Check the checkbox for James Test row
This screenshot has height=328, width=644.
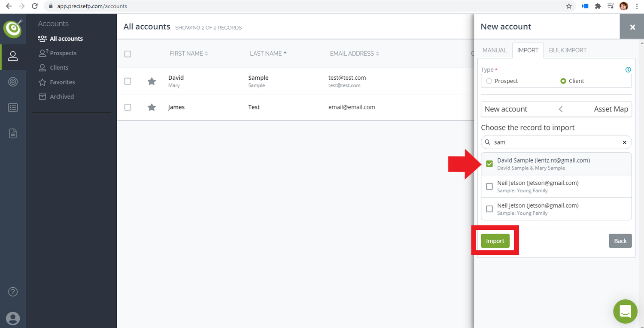(128, 107)
